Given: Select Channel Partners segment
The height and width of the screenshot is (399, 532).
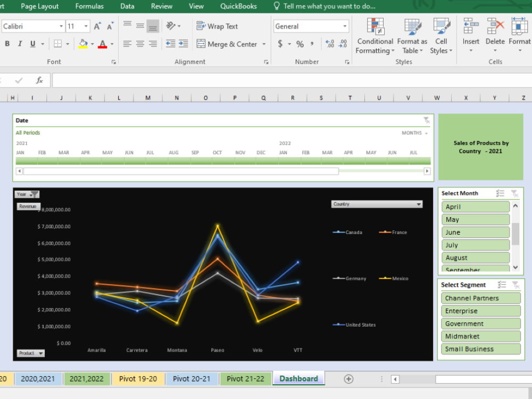Looking at the screenshot, I should 480,298.
